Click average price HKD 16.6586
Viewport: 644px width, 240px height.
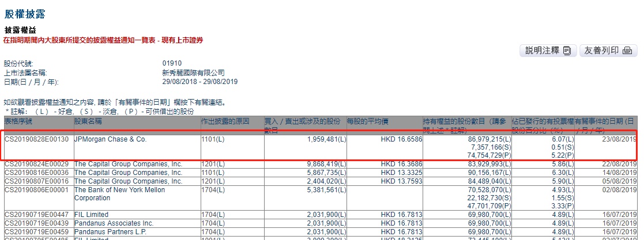coord(401,139)
